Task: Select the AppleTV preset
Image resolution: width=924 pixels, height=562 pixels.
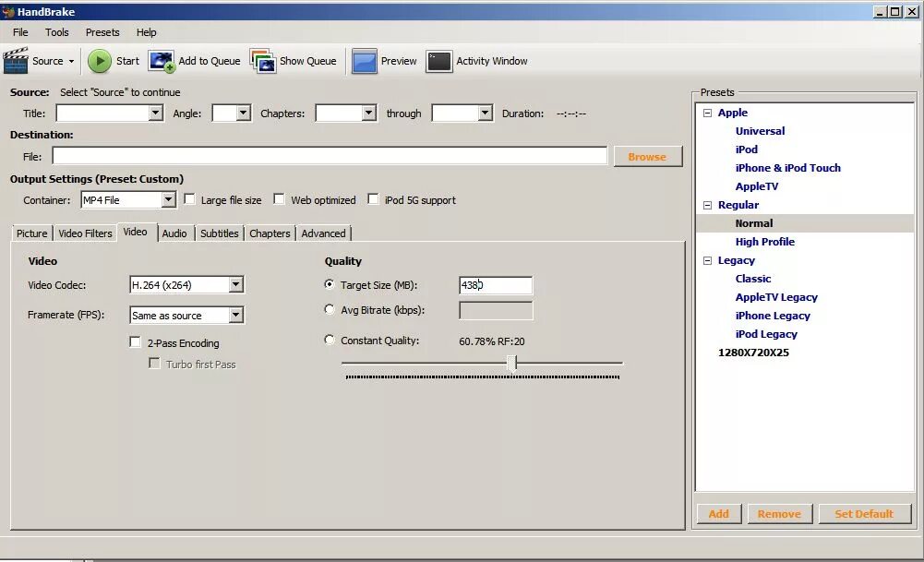Action: point(757,186)
